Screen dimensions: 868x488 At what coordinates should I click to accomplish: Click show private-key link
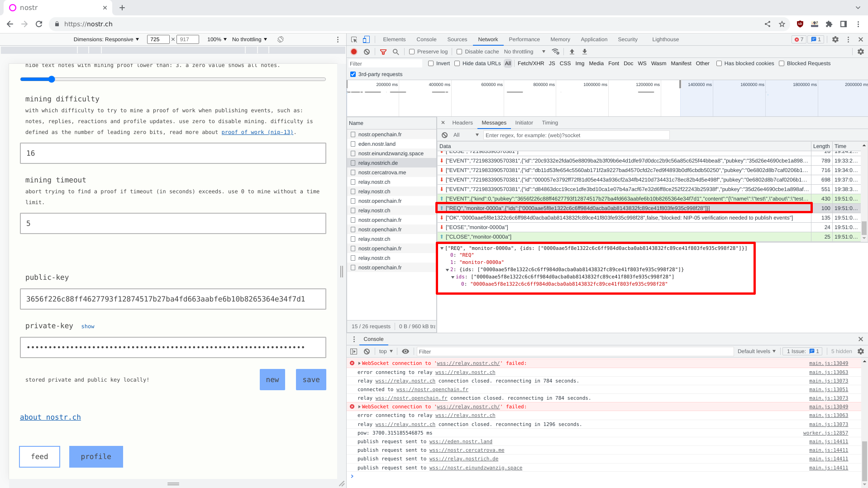click(x=88, y=326)
